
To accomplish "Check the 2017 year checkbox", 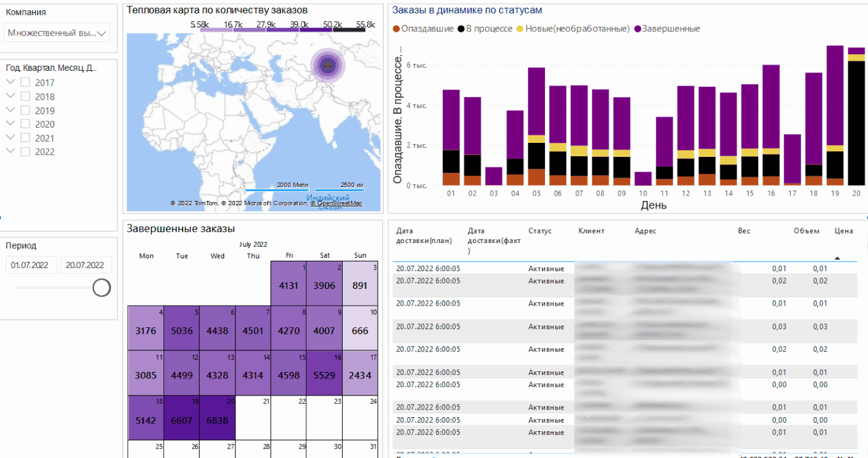I will [x=26, y=82].
